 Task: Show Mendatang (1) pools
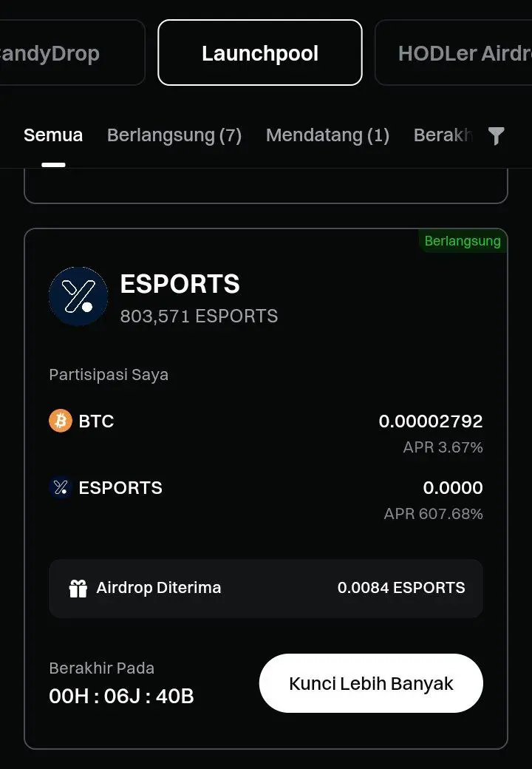328,135
